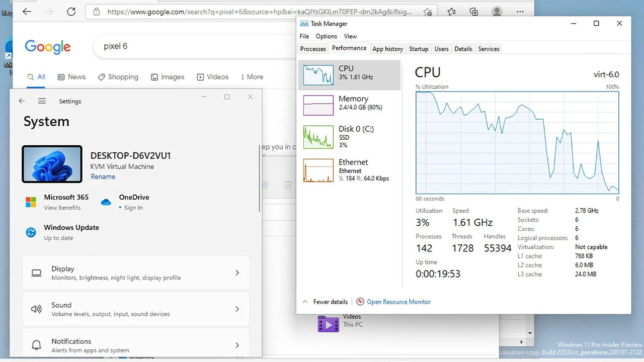
Task: Open the Options menu in Task Manager
Action: tap(326, 36)
